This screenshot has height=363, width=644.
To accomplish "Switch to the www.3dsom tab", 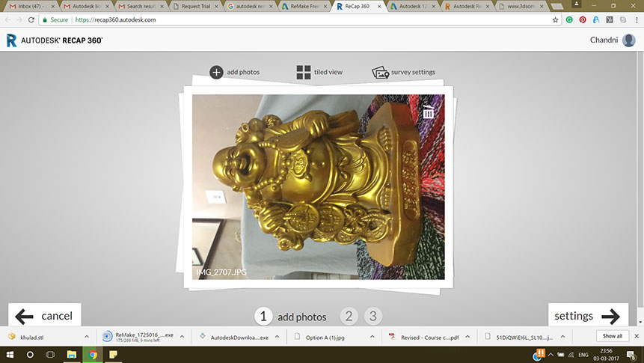I will tap(521, 6).
